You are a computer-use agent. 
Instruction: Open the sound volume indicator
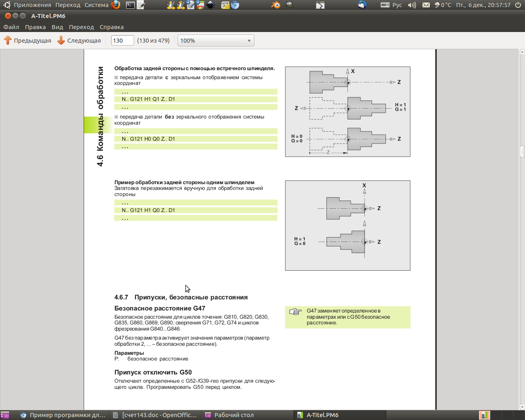point(412,5)
